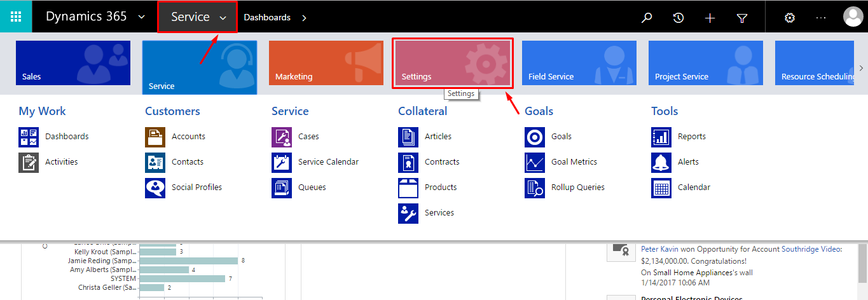Open the user profile avatar
Screen dimensions: 868x300
tap(853, 17)
